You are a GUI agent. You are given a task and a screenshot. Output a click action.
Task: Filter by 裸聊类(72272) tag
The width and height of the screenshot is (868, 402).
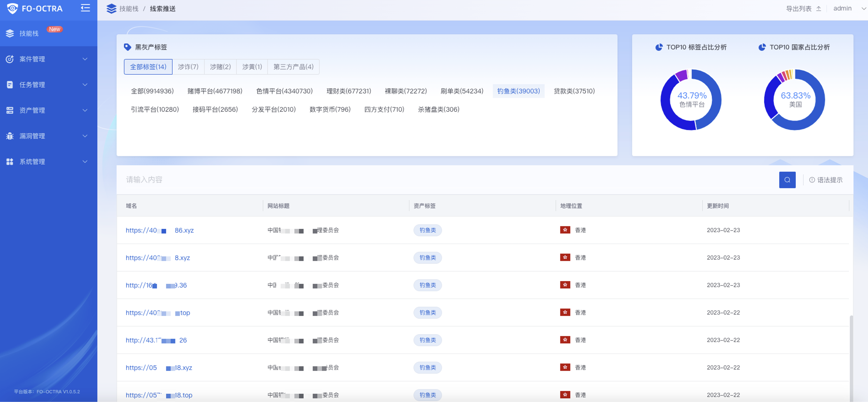pos(406,91)
